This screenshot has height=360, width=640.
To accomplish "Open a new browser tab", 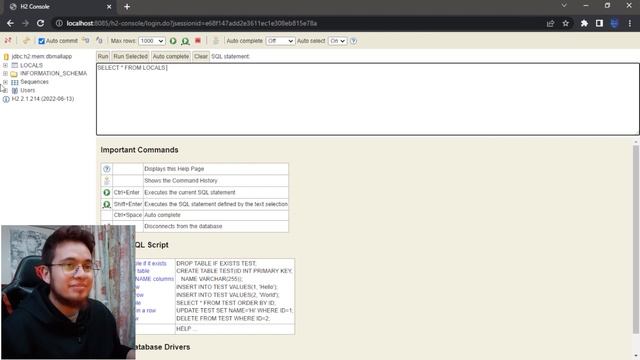I will pyautogui.click(x=127, y=7).
